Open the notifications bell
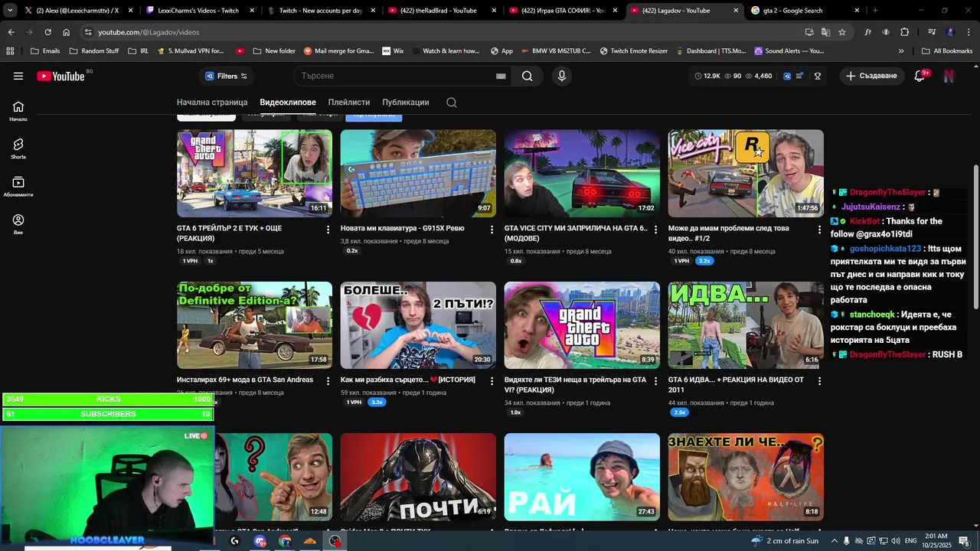Screen dimensions: 980x551 [920, 76]
